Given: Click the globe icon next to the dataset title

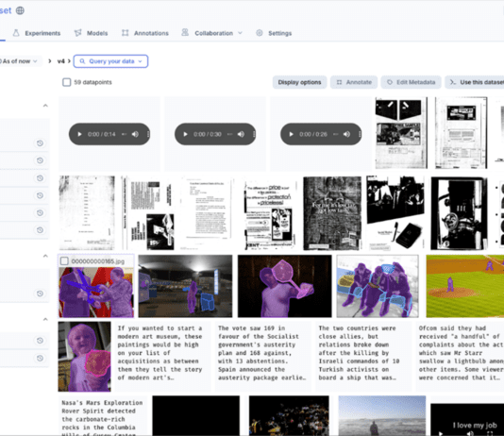Looking at the screenshot, I should point(20,10).
